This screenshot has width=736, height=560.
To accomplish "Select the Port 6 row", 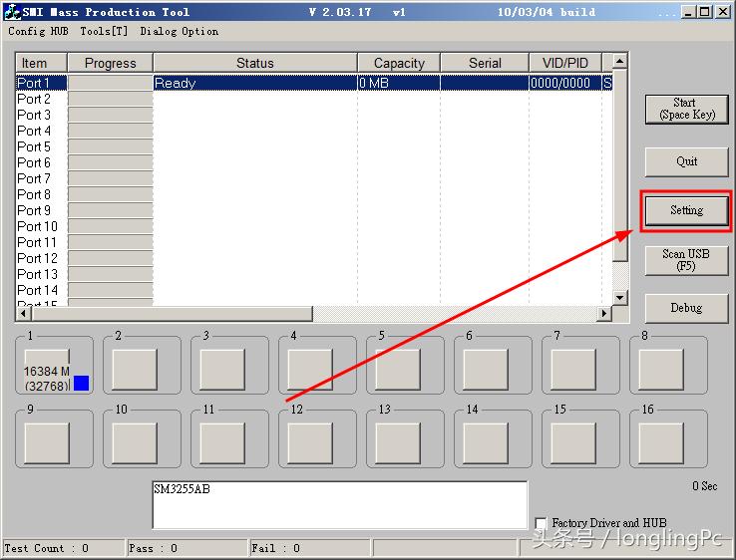I will [x=314, y=162].
